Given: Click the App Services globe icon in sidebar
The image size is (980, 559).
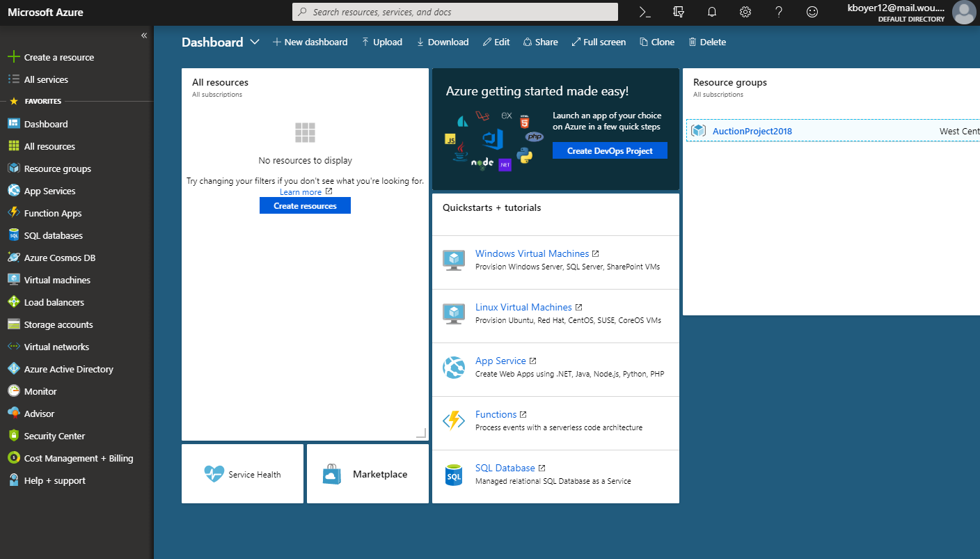Looking at the screenshot, I should pos(13,191).
